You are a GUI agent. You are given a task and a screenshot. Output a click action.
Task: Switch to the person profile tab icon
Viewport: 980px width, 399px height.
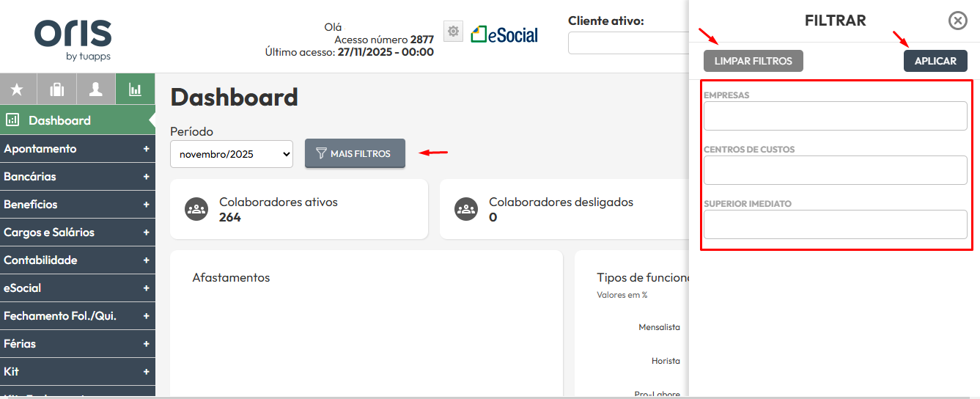pyautogui.click(x=95, y=89)
